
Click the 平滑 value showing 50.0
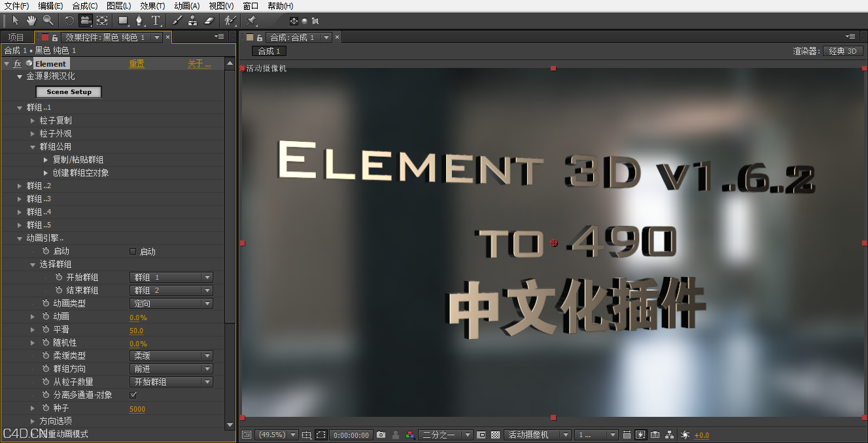pyautogui.click(x=136, y=330)
